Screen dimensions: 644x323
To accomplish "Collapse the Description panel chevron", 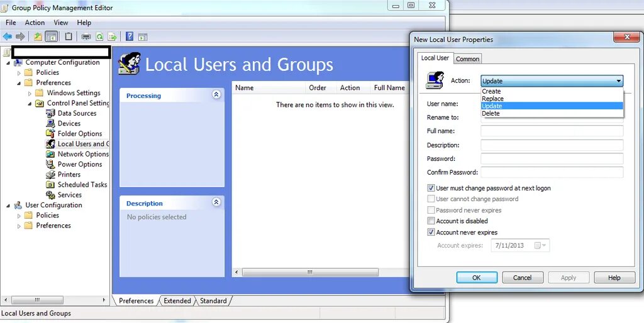I will pyautogui.click(x=216, y=202).
